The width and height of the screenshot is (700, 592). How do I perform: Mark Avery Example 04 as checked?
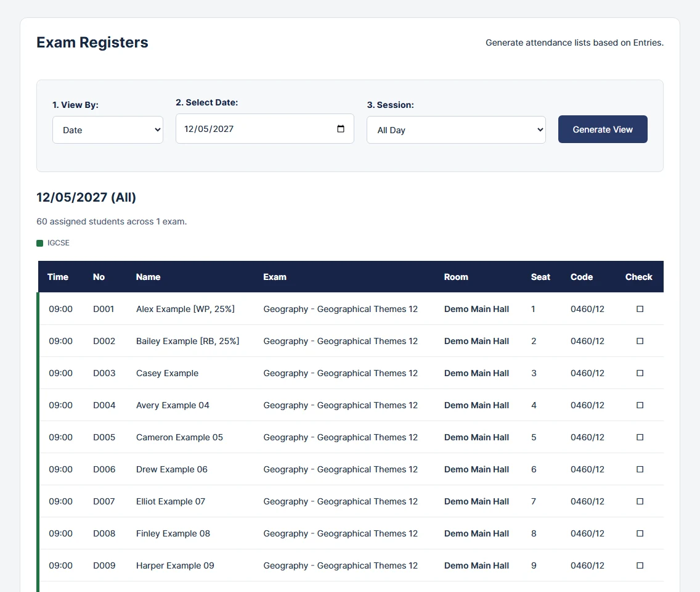tap(640, 405)
